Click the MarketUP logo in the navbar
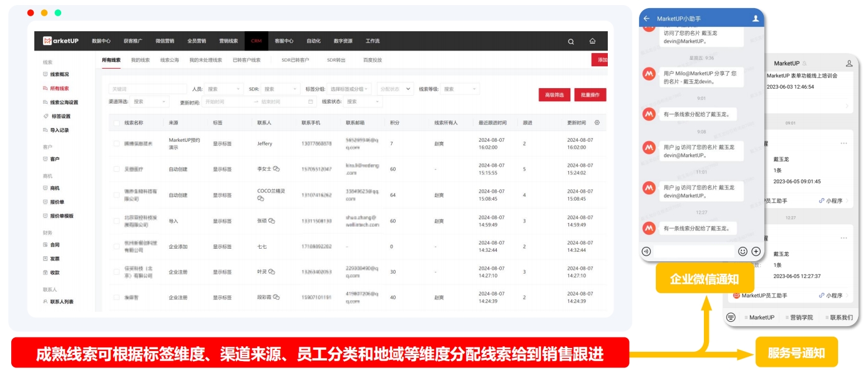 [61, 41]
